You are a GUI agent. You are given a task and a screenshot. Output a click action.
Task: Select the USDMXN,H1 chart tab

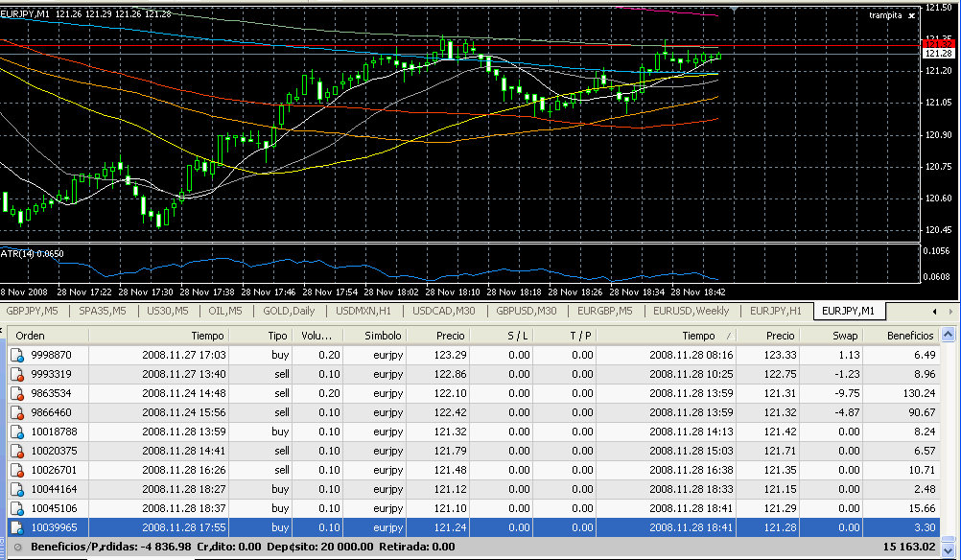(x=363, y=311)
